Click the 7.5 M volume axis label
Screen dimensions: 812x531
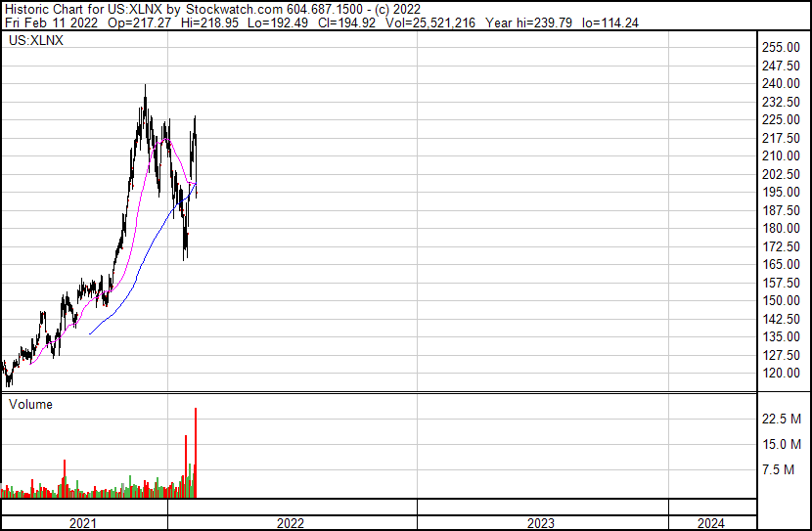(x=778, y=470)
